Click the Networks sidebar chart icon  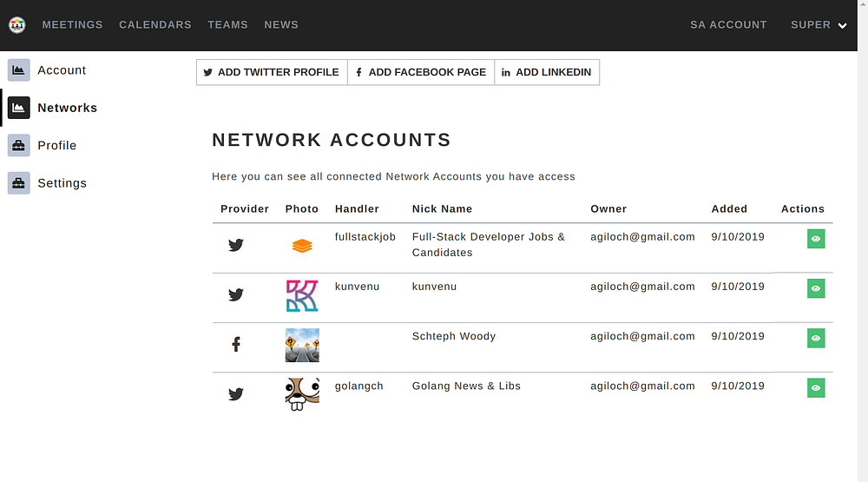19,108
